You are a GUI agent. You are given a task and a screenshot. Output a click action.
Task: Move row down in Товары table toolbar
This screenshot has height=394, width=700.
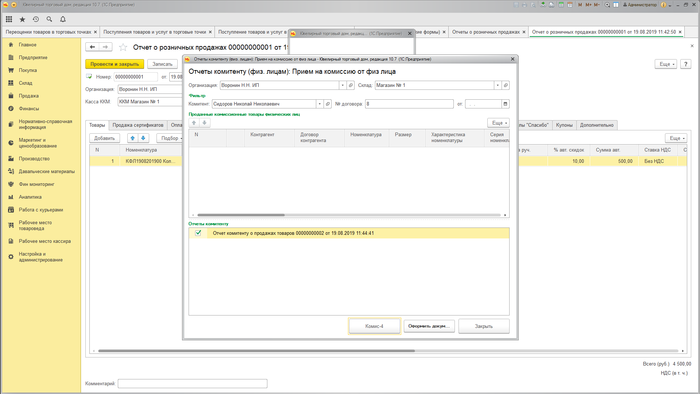click(143, 138)
